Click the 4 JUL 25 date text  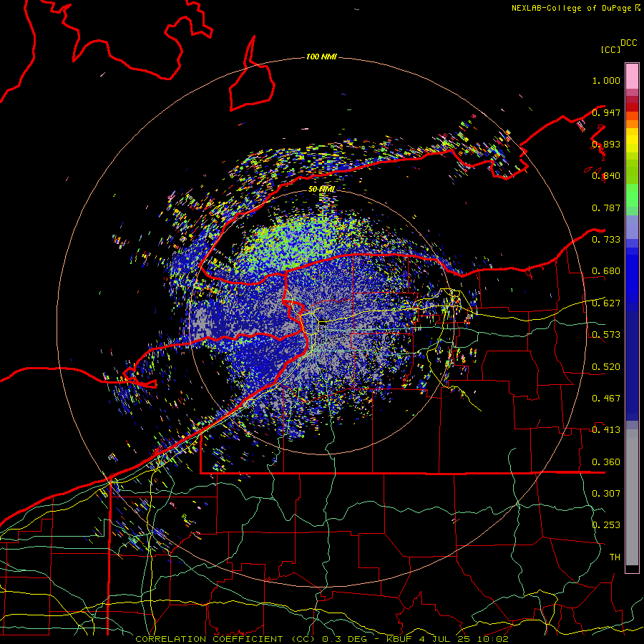click(x=444, y=639)
